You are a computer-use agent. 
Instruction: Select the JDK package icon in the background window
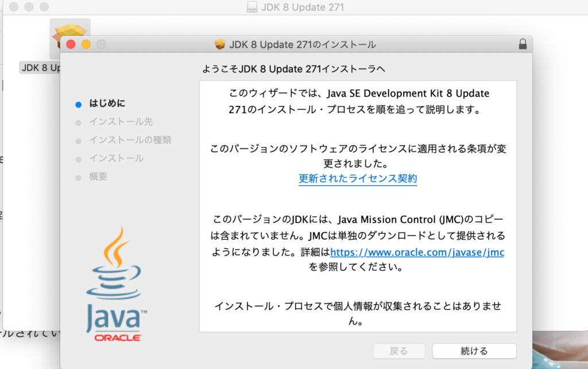69,37
